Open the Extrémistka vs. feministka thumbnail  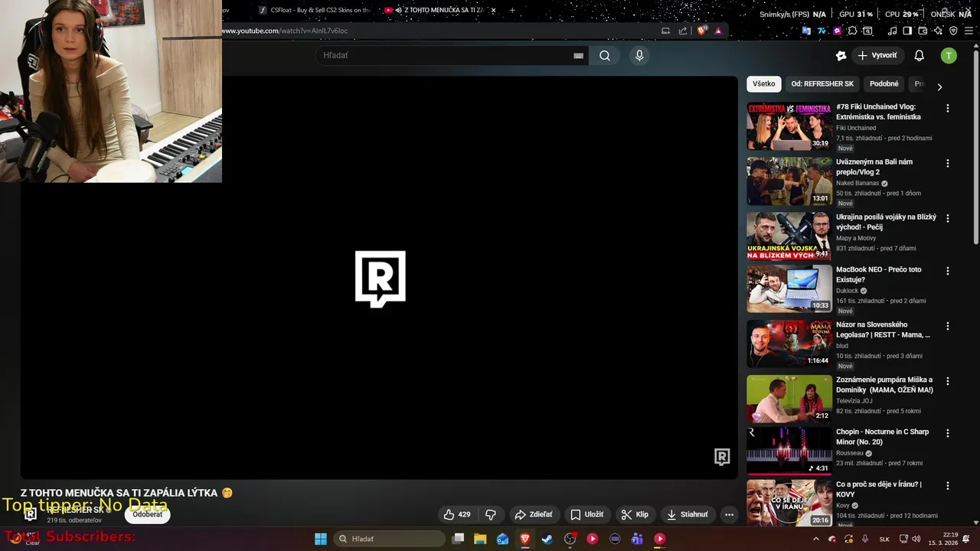pos(789,126)
